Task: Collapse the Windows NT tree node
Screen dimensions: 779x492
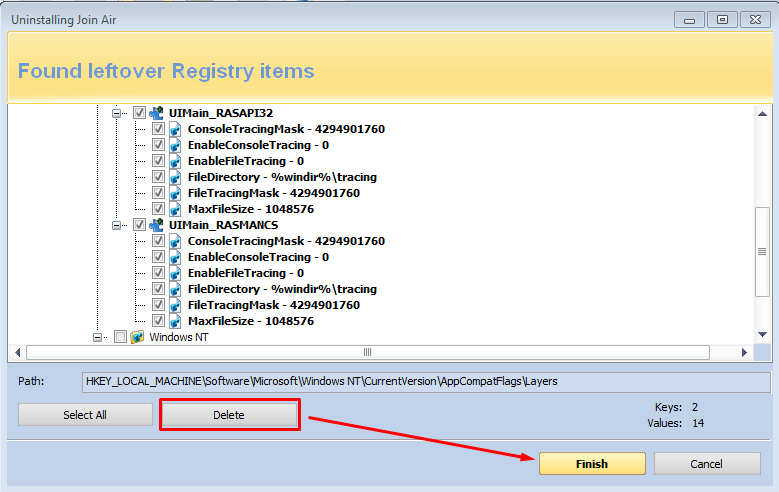Action: [x=97, y=337]
